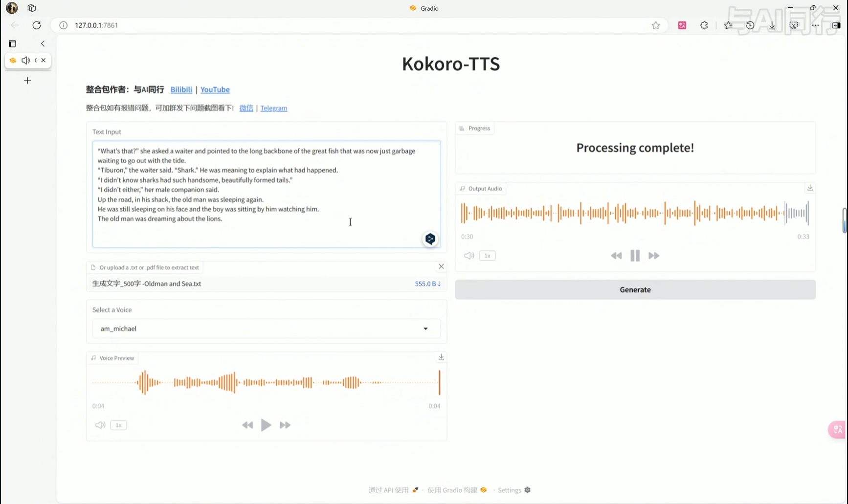The width and height of the screenshot is (848, 504).
Task: Bookmark this page with the star icon
Action: click(655, 25)
